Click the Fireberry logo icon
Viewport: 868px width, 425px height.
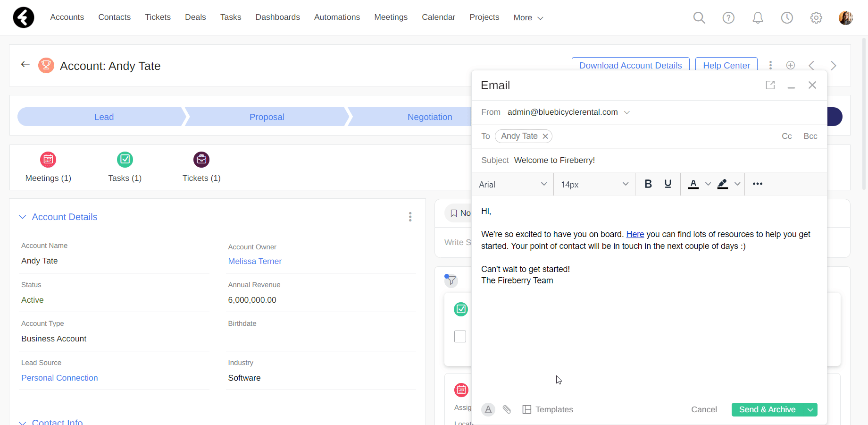24,17
